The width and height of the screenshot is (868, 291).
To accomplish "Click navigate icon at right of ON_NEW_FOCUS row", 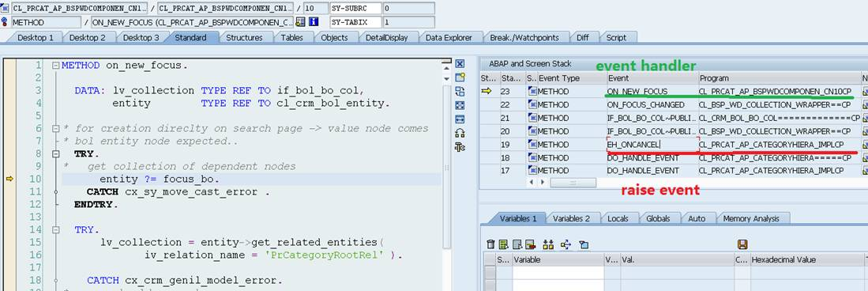I will click(x=865, y=92).
